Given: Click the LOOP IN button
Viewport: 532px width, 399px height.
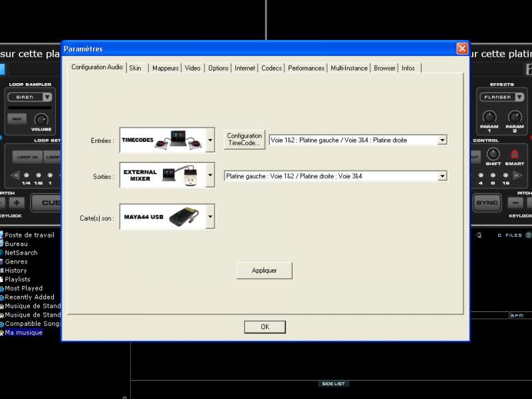Looking at the screenshot, I should click(x=27, y=157).
